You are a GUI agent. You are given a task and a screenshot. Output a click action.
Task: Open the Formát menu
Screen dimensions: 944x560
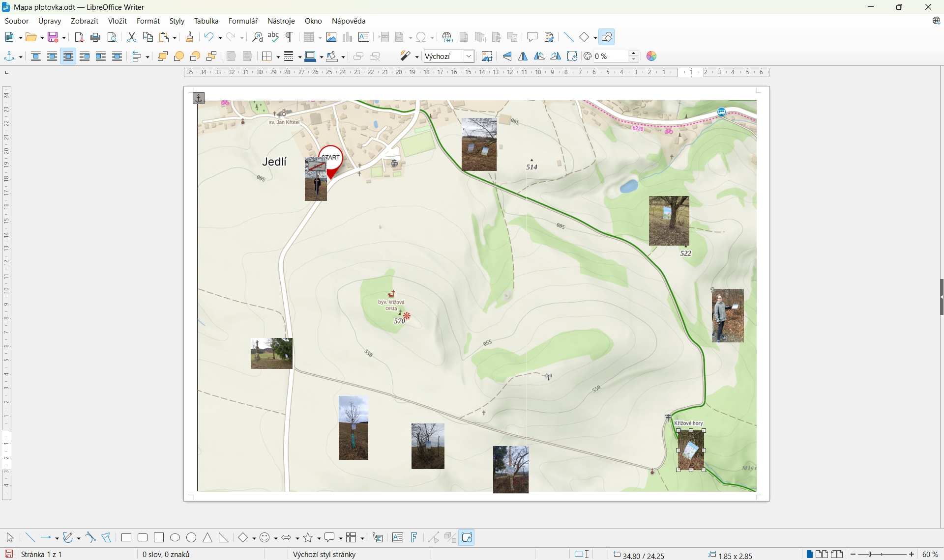click(148, 21)
